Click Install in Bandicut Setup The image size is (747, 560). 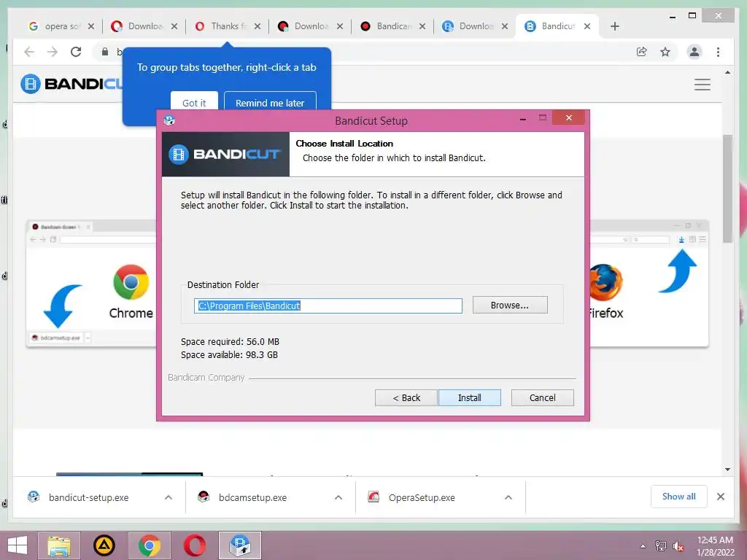tap(469, 397)
